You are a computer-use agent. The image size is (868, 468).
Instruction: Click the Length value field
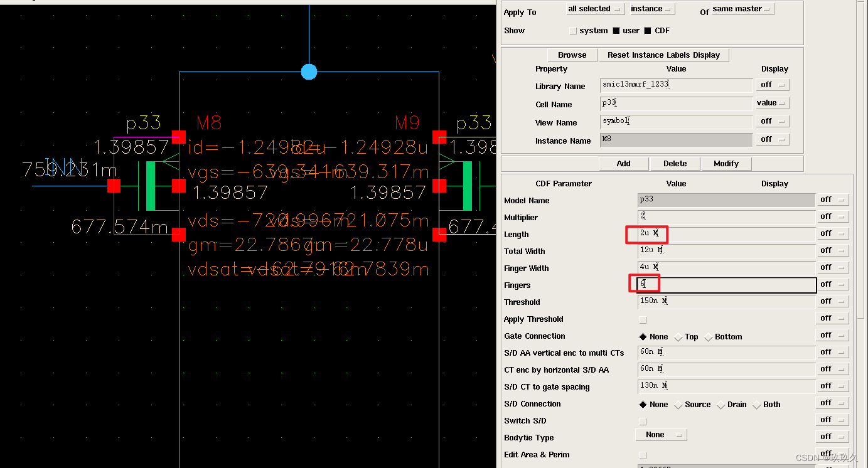click(x=726, y=234)
